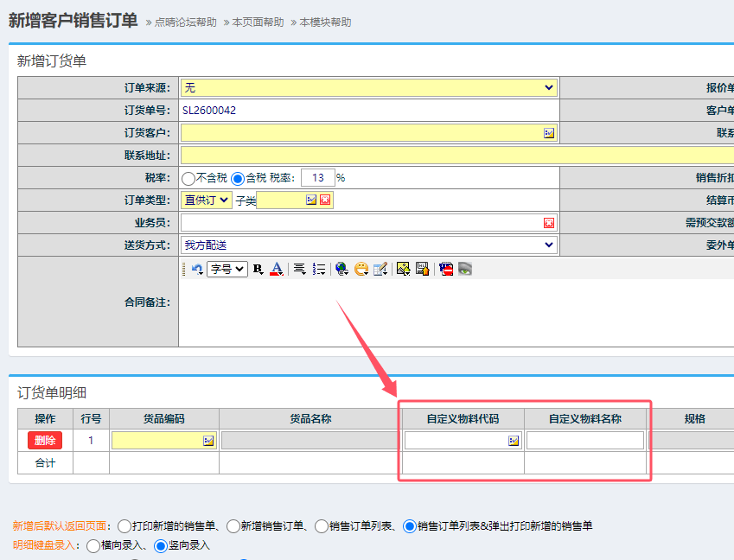Viewport: 734px width, 560px height.
Task: Open customer picker icon in 订货客户 field
Action: point(549,133)
